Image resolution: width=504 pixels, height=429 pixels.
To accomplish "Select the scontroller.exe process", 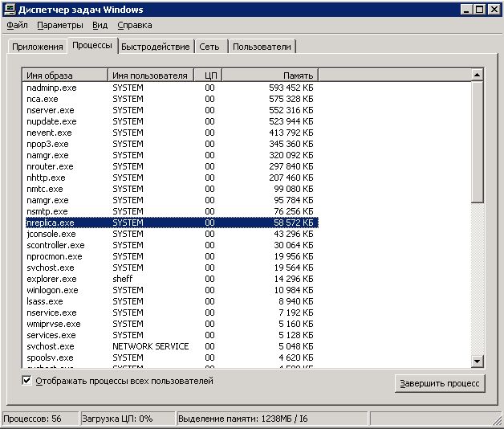I will pos(170,245).
